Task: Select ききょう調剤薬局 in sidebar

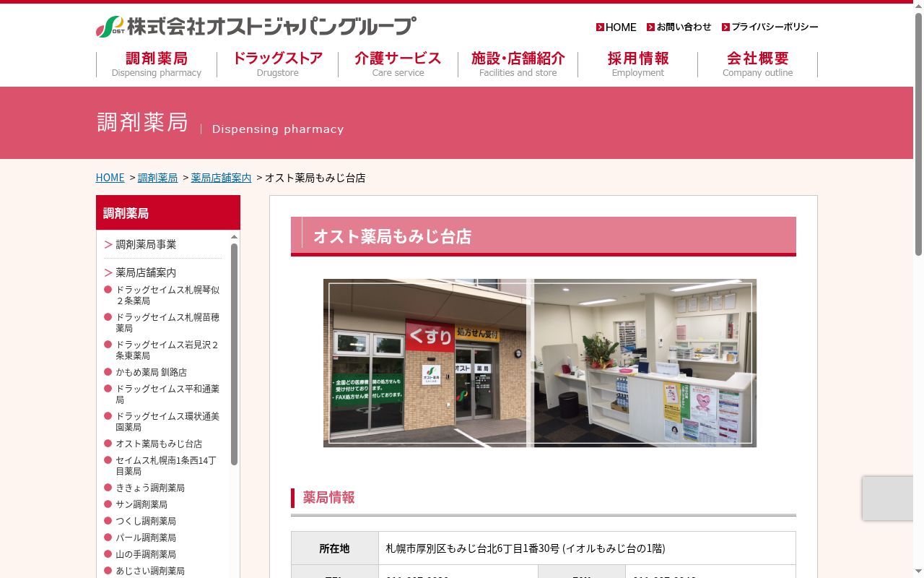Action: point(150,488)
